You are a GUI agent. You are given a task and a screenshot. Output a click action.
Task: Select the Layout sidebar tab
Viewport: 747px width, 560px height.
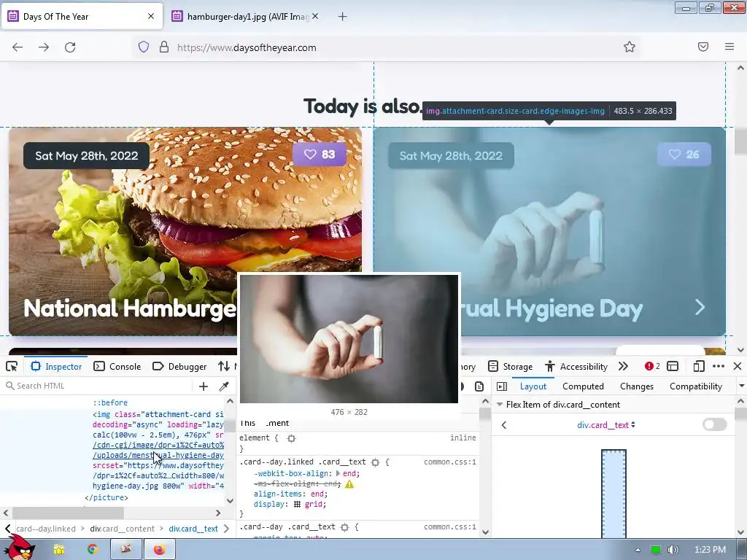tap(533, 386)
